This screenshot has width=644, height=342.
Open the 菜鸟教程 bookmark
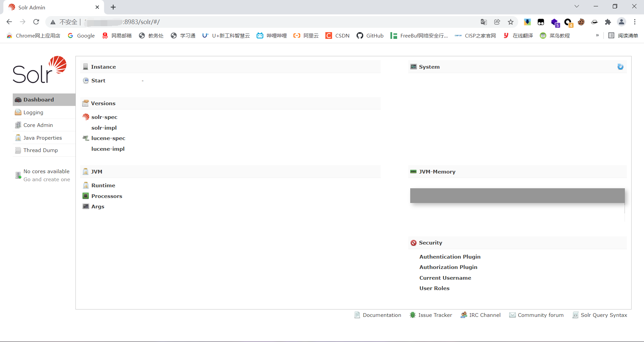555,36
